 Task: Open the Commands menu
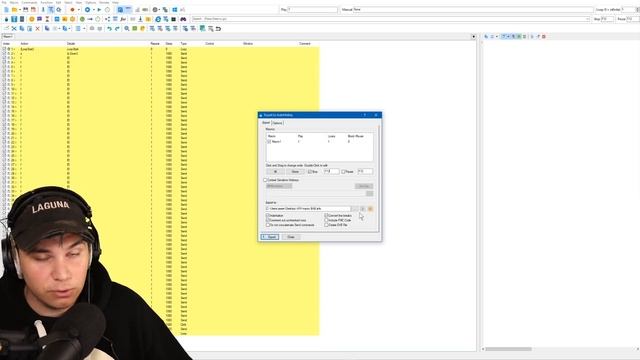point(29,2)
